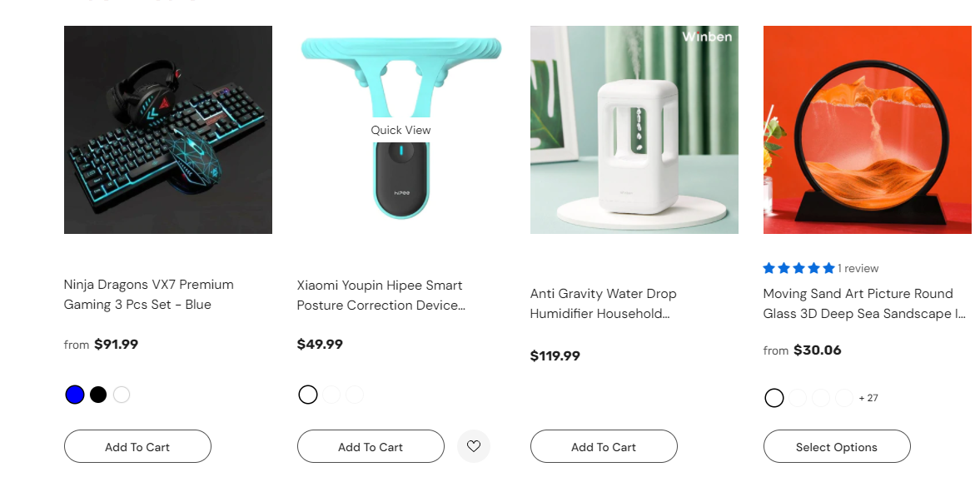Select the blue color swatch for gaming set
Screen dimensions: 980x482
click(75, 395)
